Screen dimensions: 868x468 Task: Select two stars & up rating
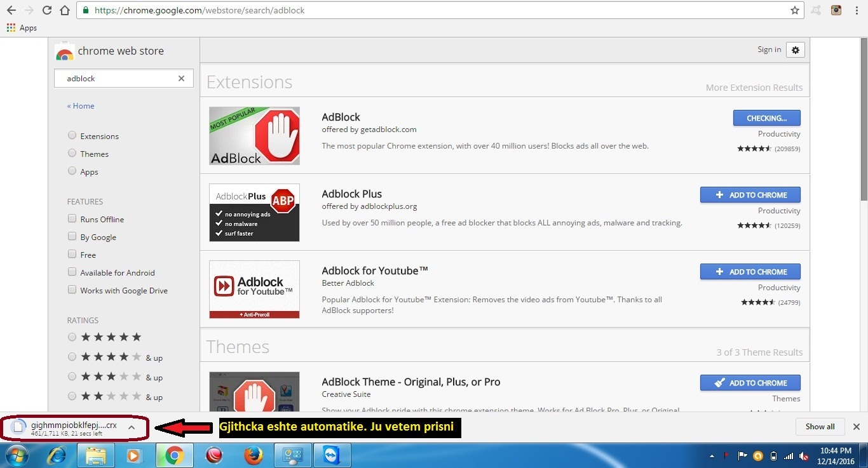[72, 396]
